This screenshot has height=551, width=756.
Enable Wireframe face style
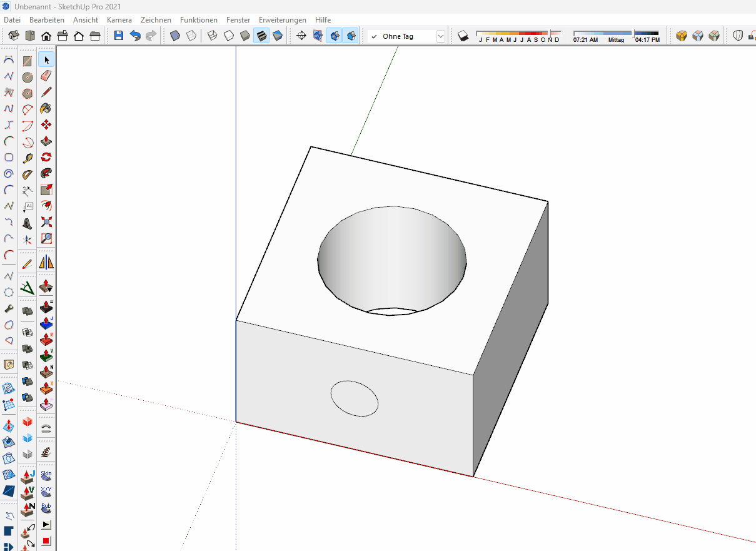[212, 36]
